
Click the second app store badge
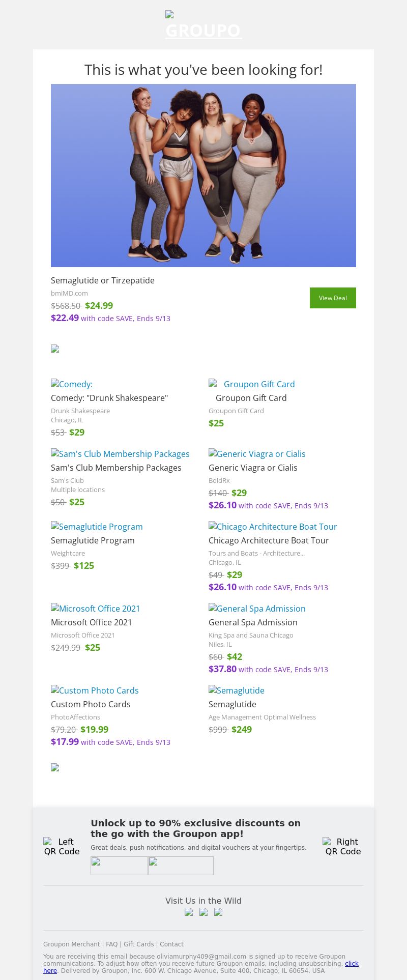[x=181, y=866]
